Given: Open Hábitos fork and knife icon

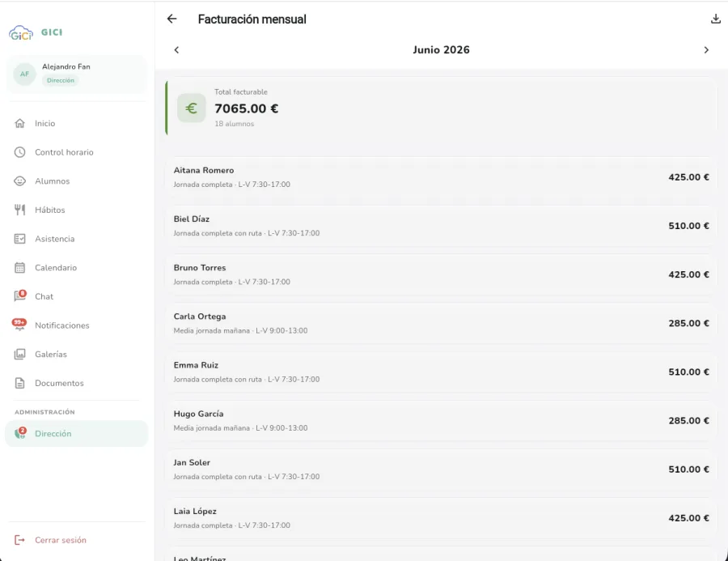Looking at the screenshot, I should click(x=19, y=210).
